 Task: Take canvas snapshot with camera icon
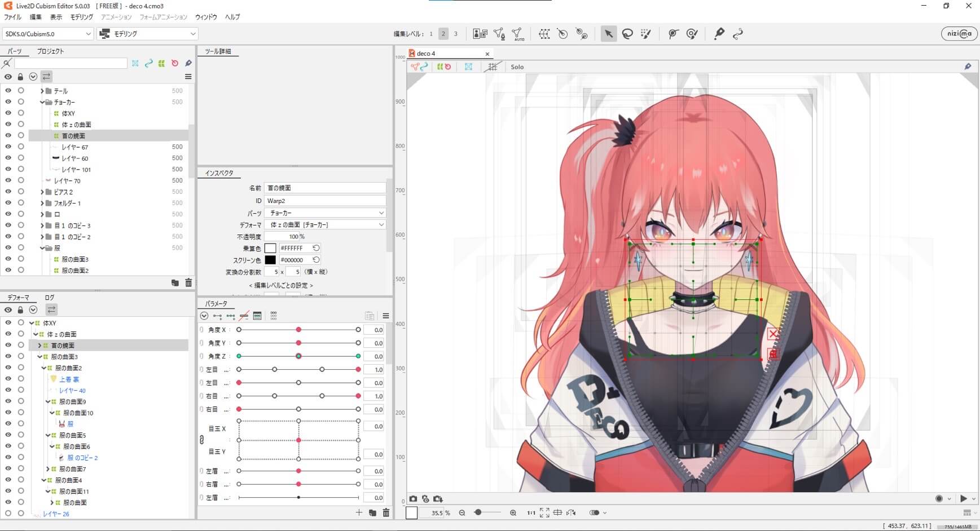413,499
